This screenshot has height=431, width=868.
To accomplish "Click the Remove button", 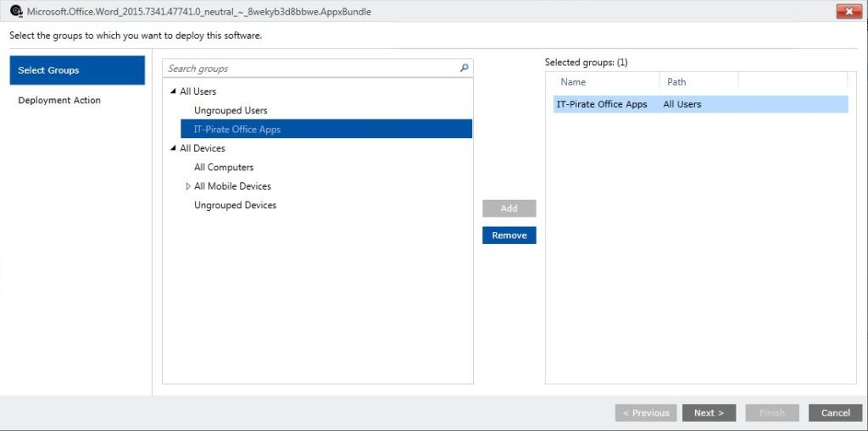I will [509, 235].
